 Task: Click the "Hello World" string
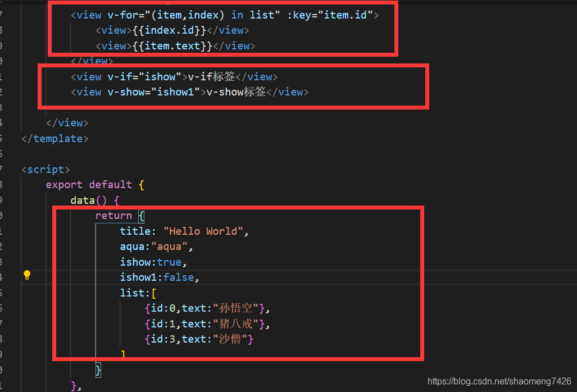[x=203, y=231]
